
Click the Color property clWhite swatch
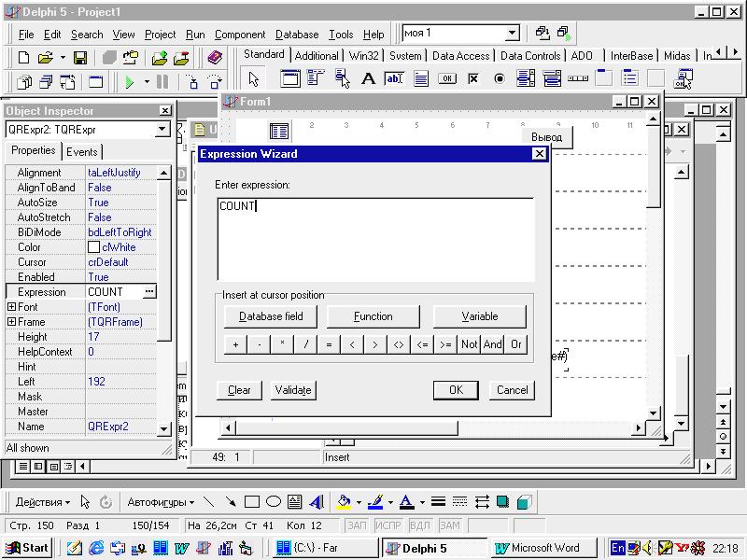tap(94, 247)
